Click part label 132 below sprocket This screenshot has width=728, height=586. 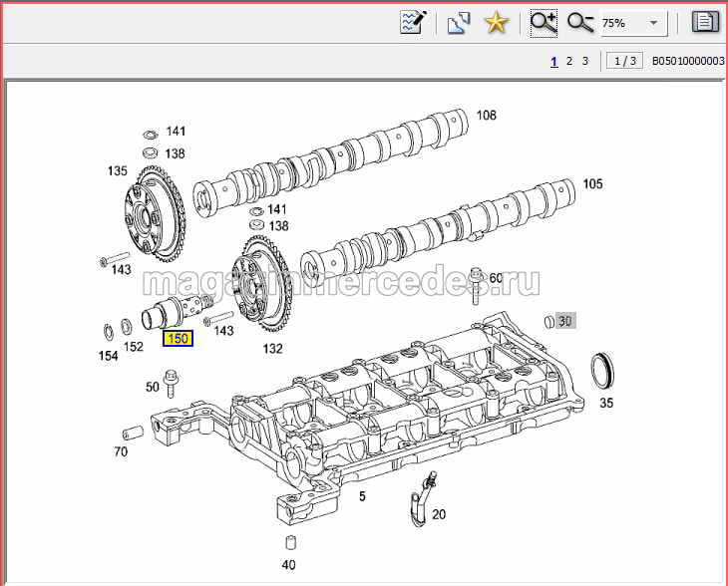click(272, 349)
